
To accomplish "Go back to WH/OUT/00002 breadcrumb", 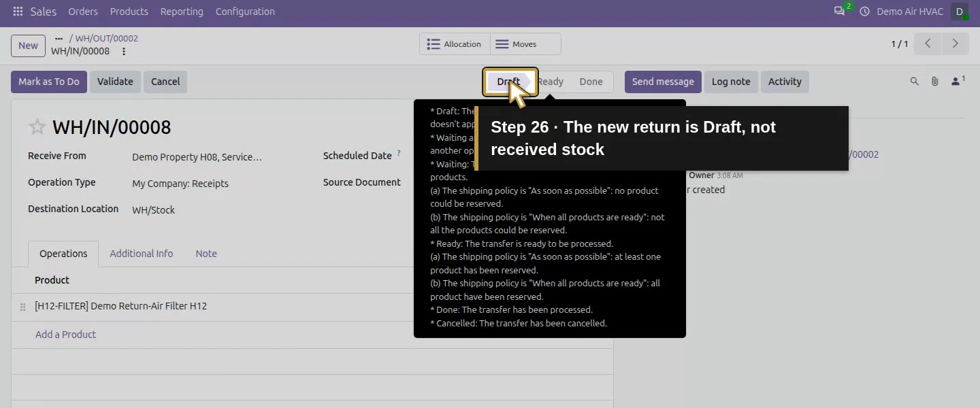I will tap(106, 39).
